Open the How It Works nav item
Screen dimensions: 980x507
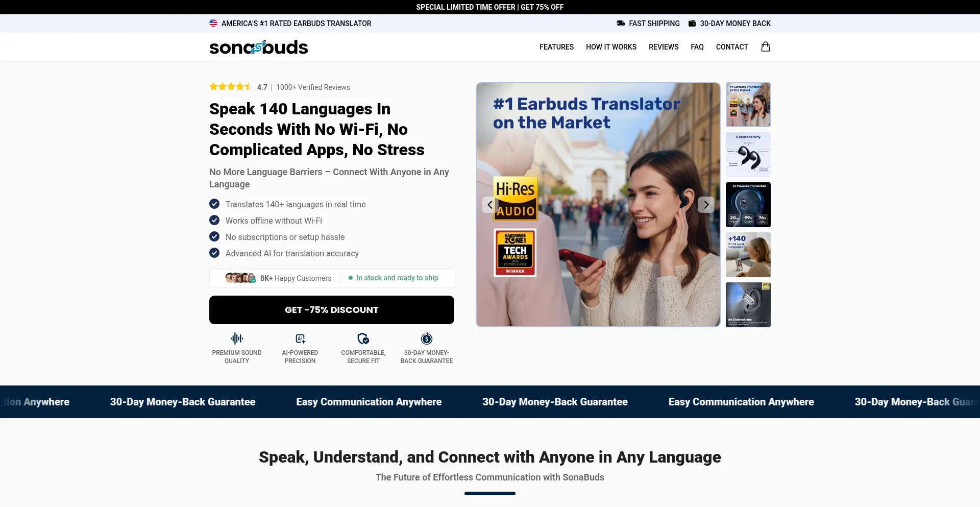tap(611, 47)
